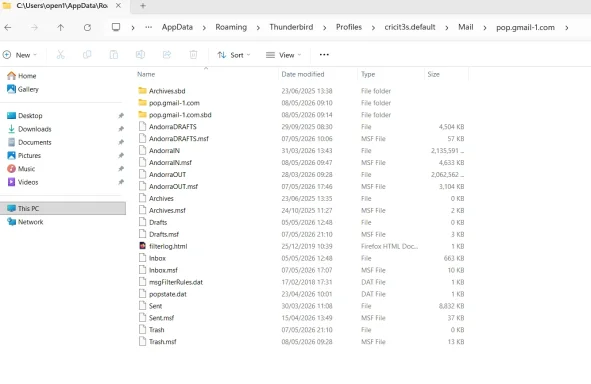591x384 pixels.
Task: Open the New item dropdown
Action: (20, 55)
